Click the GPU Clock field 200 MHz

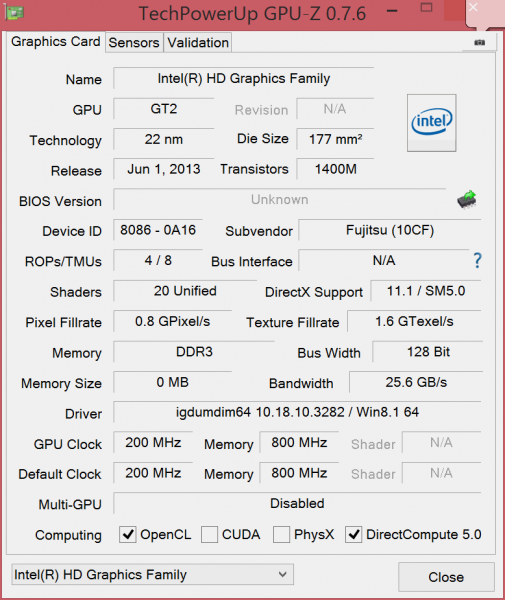(153, 443)
